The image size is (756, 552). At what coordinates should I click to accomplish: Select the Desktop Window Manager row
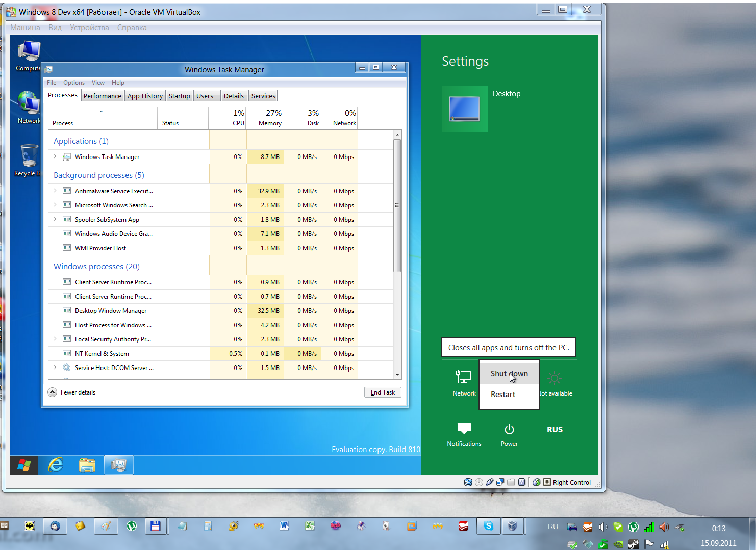[x=221, y=311]
